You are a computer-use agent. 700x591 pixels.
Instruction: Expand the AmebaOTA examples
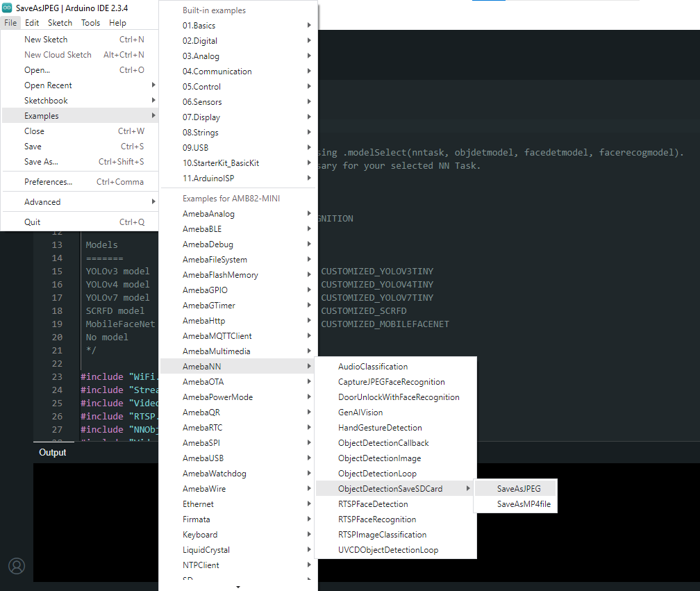point(238,382)
